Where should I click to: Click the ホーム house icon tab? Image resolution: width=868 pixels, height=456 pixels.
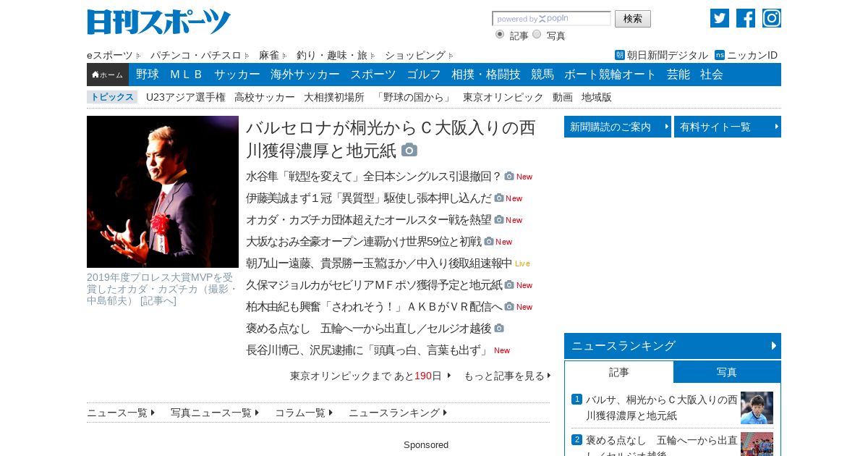(108, 75)
